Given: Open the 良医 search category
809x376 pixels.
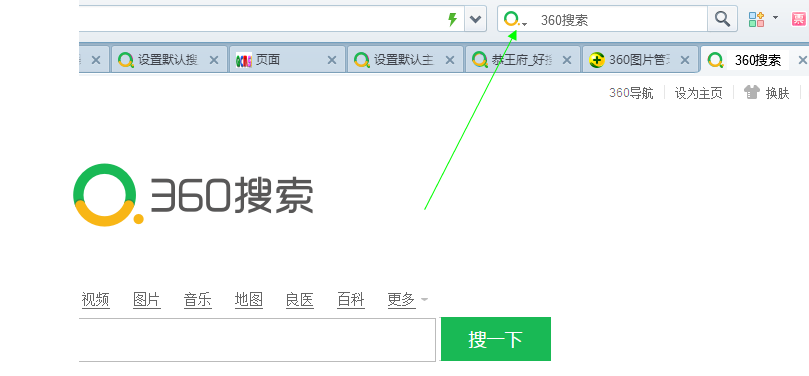Looking at the screenshot, I should [300, 300].
